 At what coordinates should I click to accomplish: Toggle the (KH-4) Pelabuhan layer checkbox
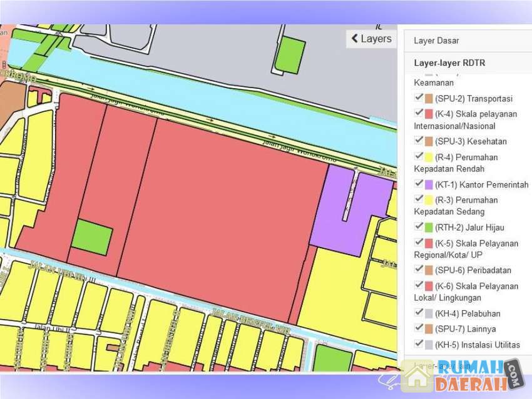coord(419,313)
